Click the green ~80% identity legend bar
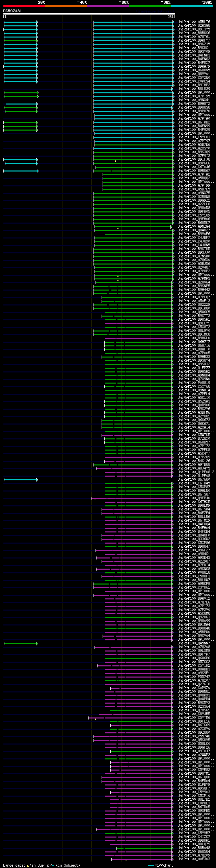 pyautogui.click(x=150, y=6)
